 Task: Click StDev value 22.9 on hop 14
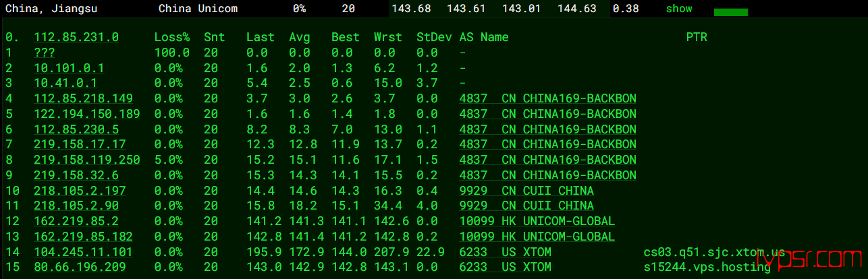(431, 252)
